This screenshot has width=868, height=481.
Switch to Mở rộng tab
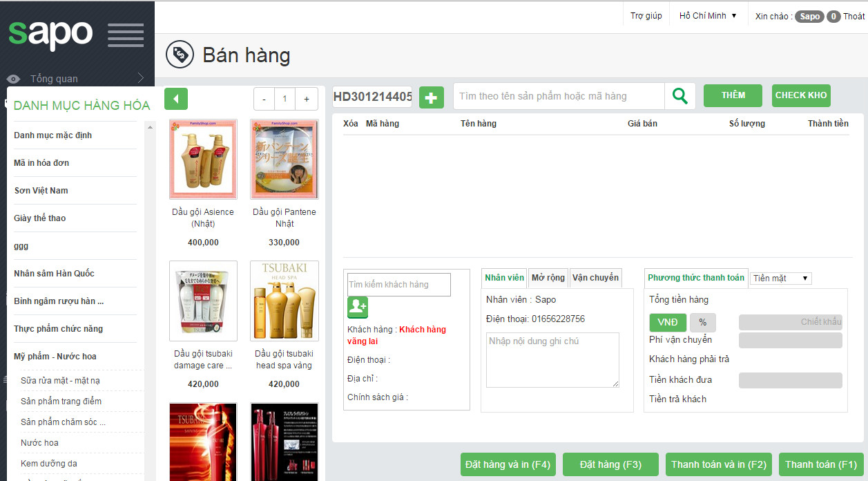[548, 278]
